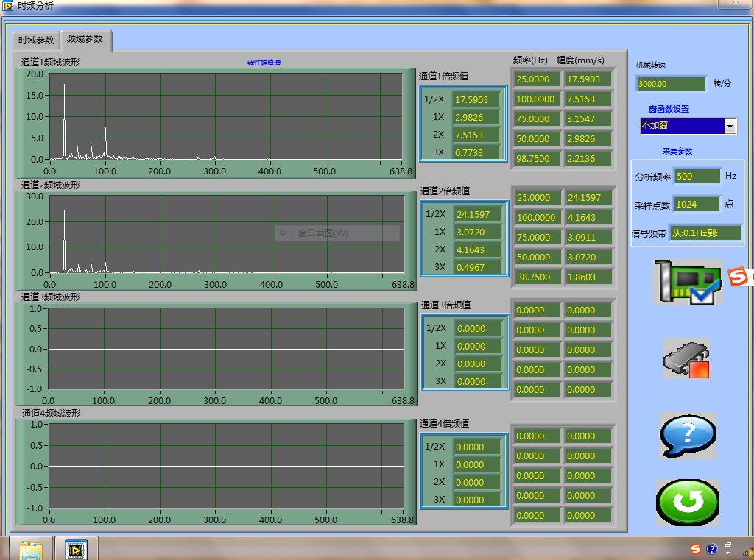This screenshot has width=754, height=560.
Task: Switch to the 时域参数 tab
Action: [36, 40]
